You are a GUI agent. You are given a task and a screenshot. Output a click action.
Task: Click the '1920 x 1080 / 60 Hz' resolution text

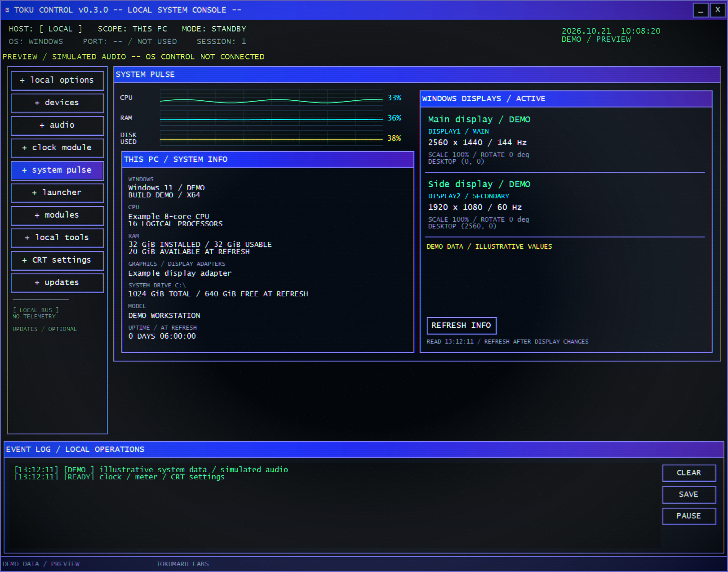pos(475,207)
